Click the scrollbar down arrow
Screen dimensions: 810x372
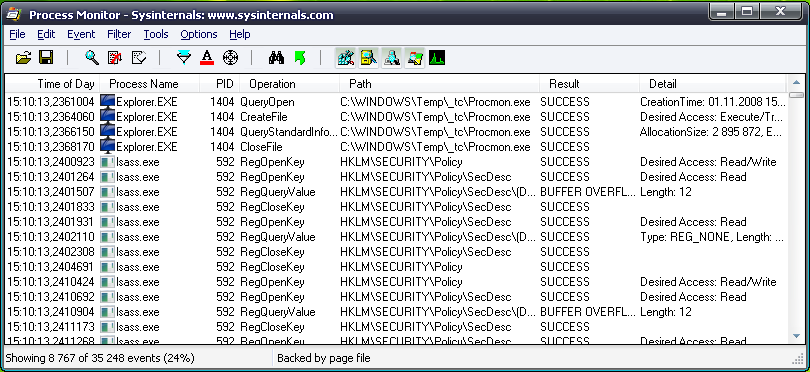(796, 336)
